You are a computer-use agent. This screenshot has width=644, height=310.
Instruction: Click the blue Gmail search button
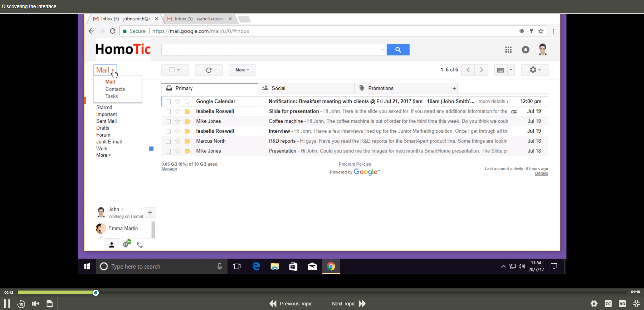[x=398, y=50]
